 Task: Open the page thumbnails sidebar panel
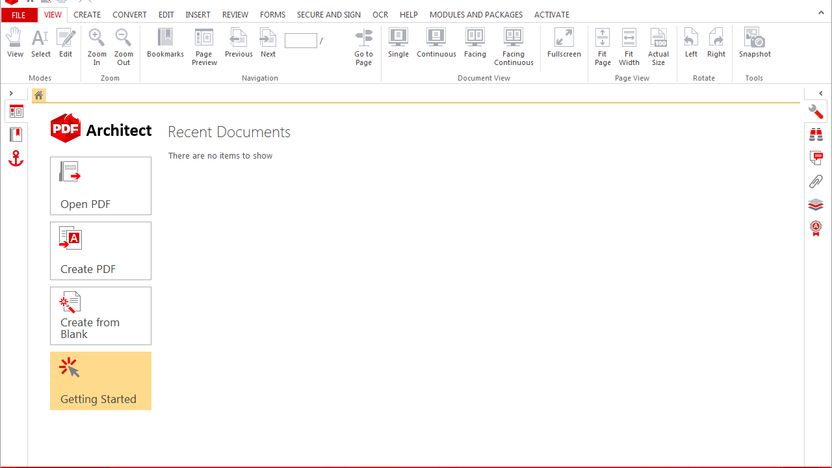tap(16, 112)
